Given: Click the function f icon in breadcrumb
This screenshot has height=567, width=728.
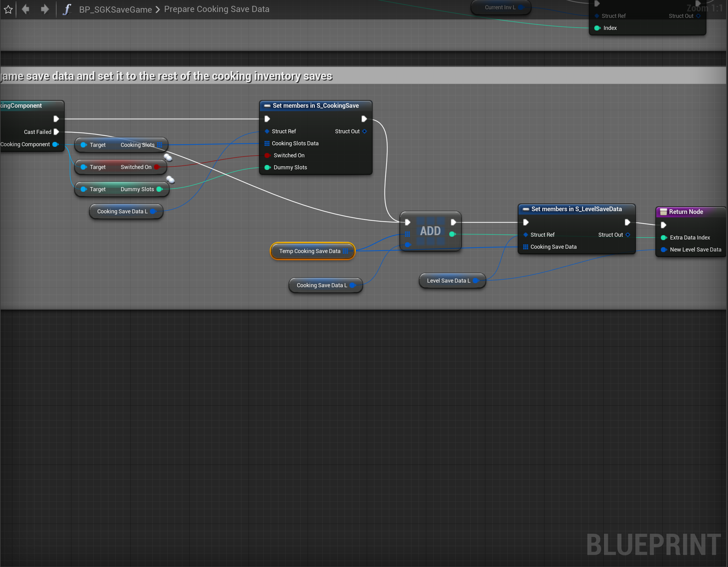Looking at the screenshot, I should pos(67,9).
